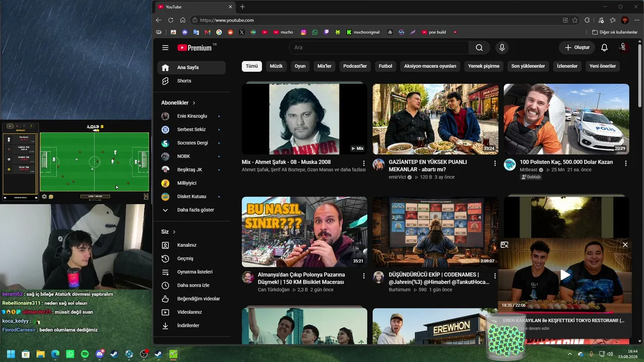Open more options for MrBeast polis video

pyautogui.click(x=625, y=163)
